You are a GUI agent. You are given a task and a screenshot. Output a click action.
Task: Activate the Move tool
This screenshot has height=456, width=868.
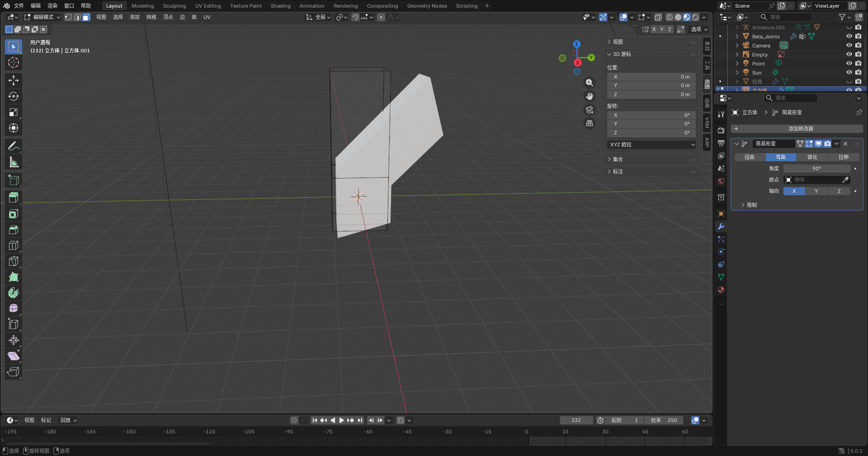(14, 80)
